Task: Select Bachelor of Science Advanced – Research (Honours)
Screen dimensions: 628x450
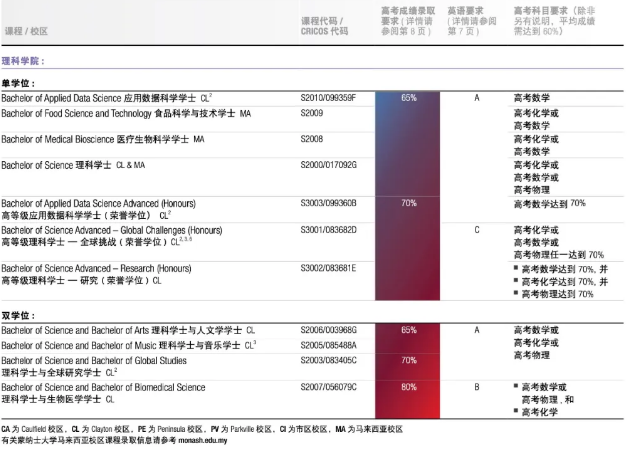Action: (x=100, y=269)
